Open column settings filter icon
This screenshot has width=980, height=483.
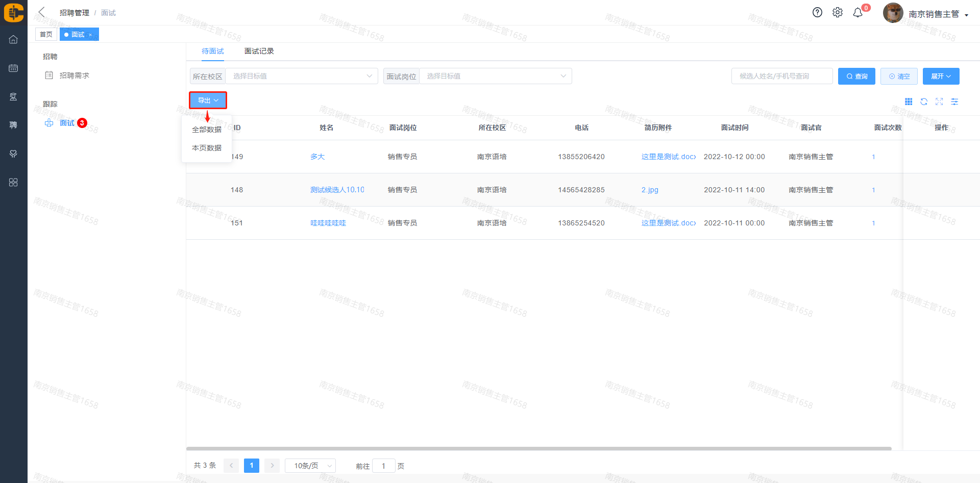pyautogui.click(x=954, y=102)
